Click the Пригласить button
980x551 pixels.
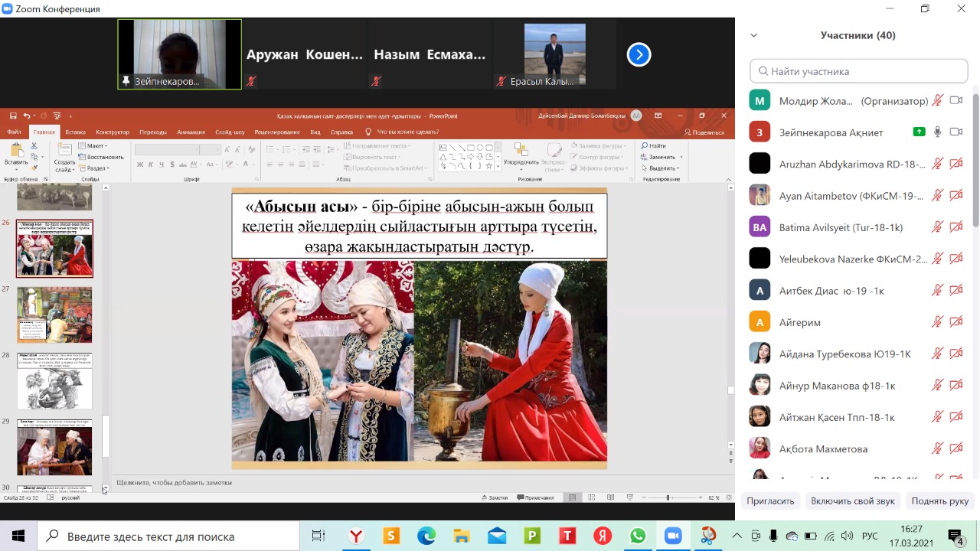click(770, 500)
